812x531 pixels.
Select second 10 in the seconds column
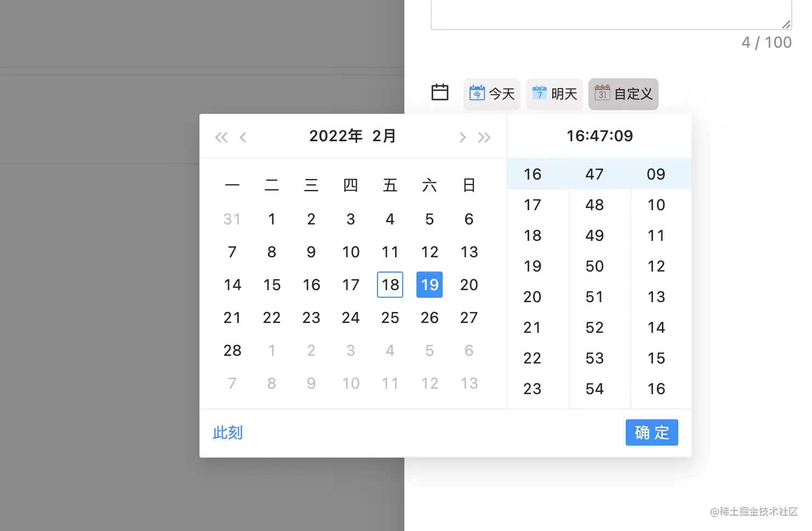[x=661, y=205]
